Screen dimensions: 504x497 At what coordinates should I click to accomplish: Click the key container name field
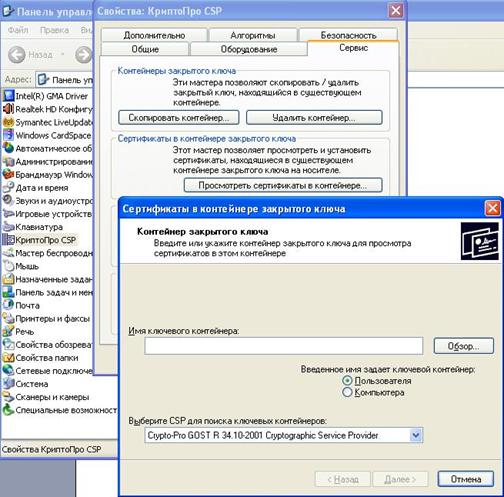[284, 346]
